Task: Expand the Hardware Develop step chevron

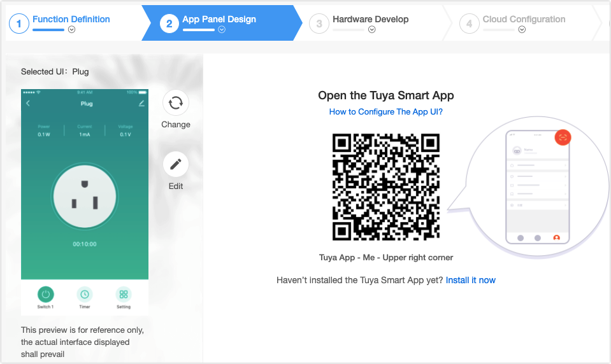Action: click(371, 29)
